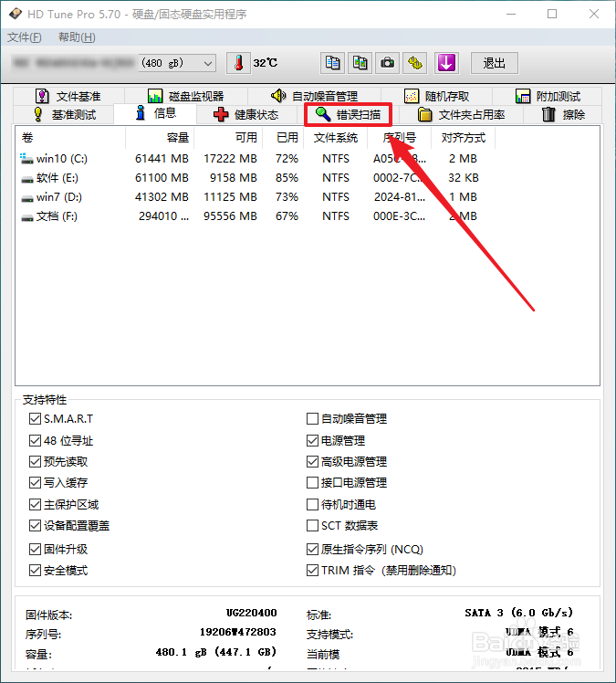616x683 pixels.
Task: Open the drive selection dropdown (480 gB)
Action: click(x=177, y=64)
